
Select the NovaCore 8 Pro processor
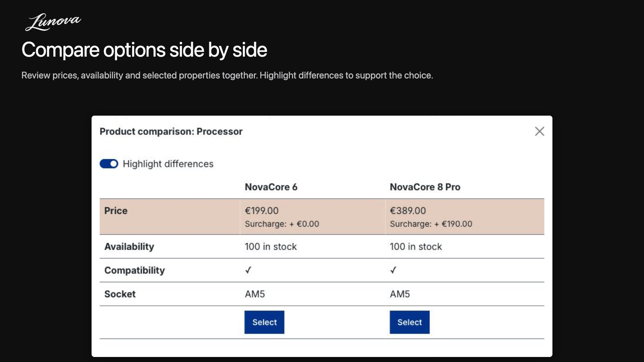click(410, 322)
